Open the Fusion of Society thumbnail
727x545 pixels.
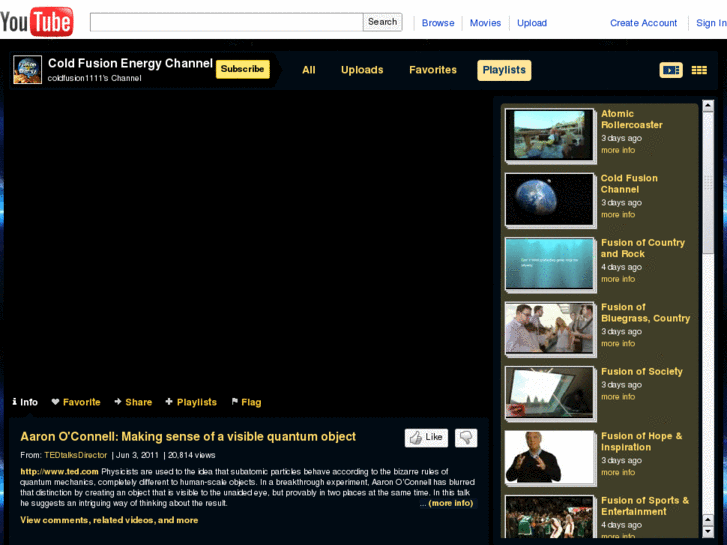[549, 393]
